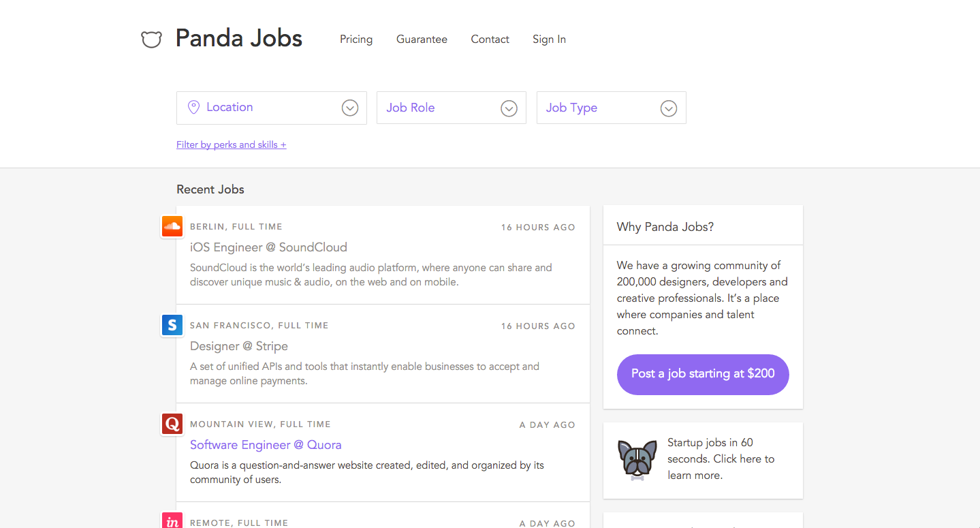980x528 pixels.
Task: Click the bulldog mascot icon
Action: coord(637,460)
